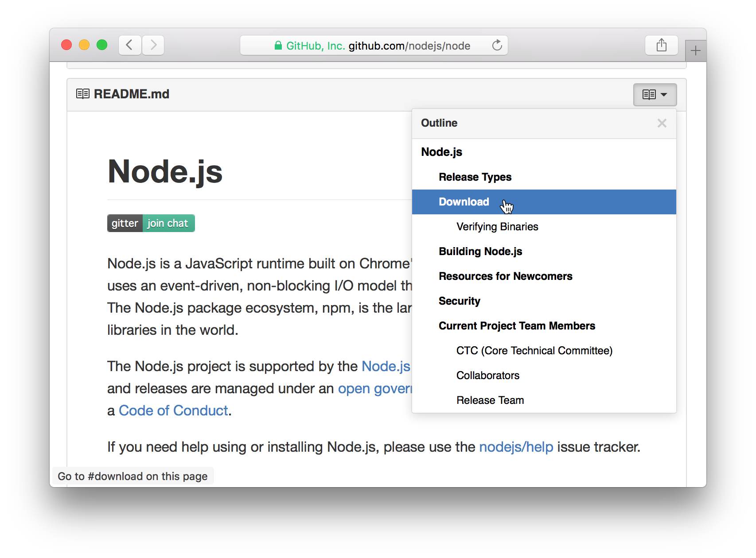Image resolution: width=756 pixels, height=558 pixels.
Task: Open the Safari share button
Action: pos(661,45)
